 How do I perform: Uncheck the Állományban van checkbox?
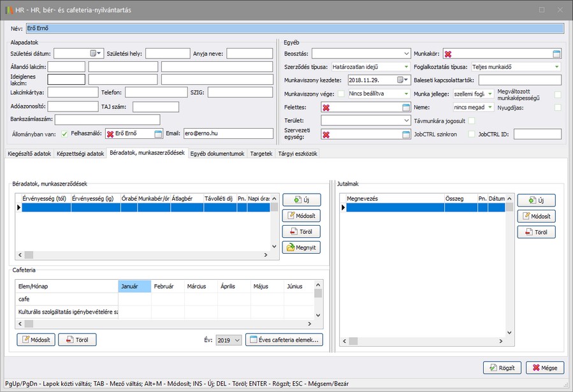tap(64, 134)
